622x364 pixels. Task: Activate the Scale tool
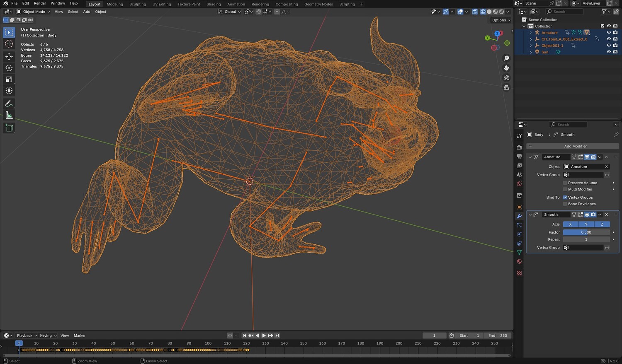9,80
